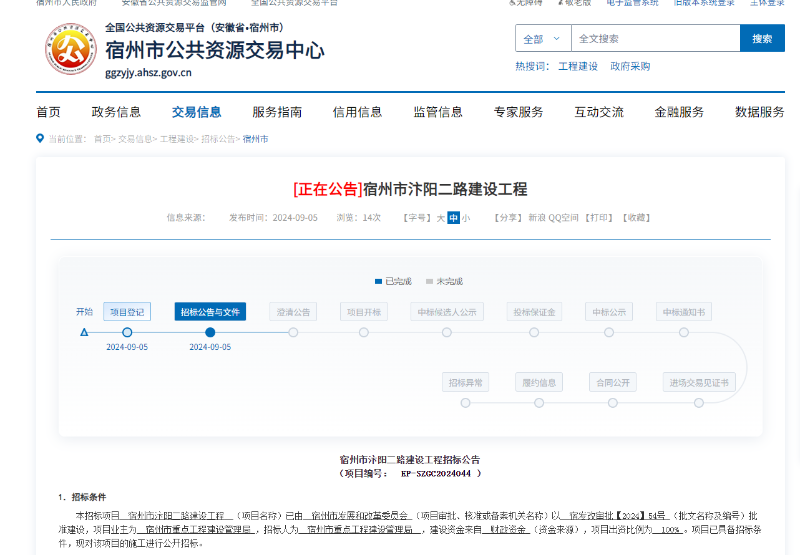
Task: Select the 中标候选人公示 stage button
Action: click(447, 312)
